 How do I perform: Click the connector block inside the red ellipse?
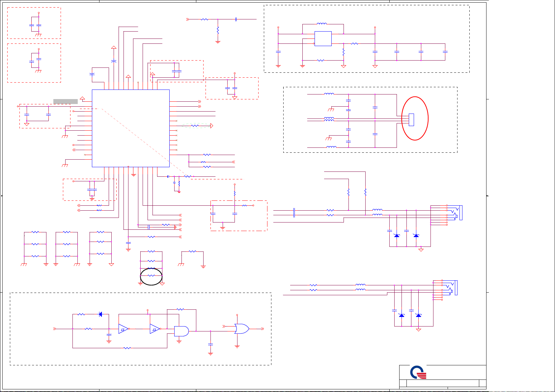point(411,120)
